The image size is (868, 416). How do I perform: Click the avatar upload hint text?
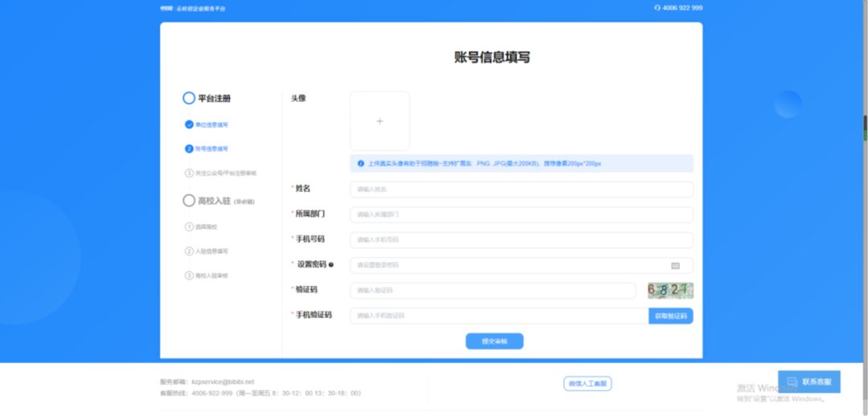click(485, 164)
